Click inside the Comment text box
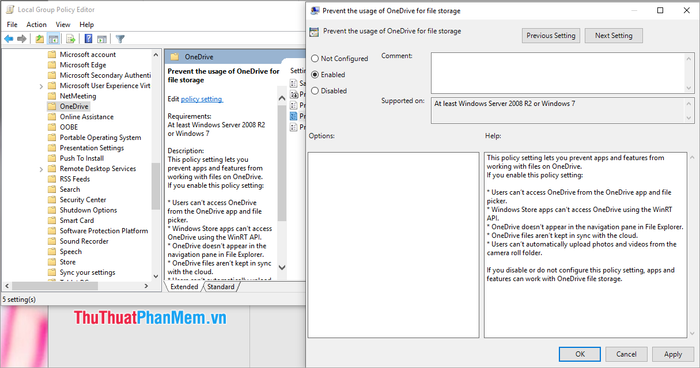The image size is (700, 368). click(x=558, y=73)
